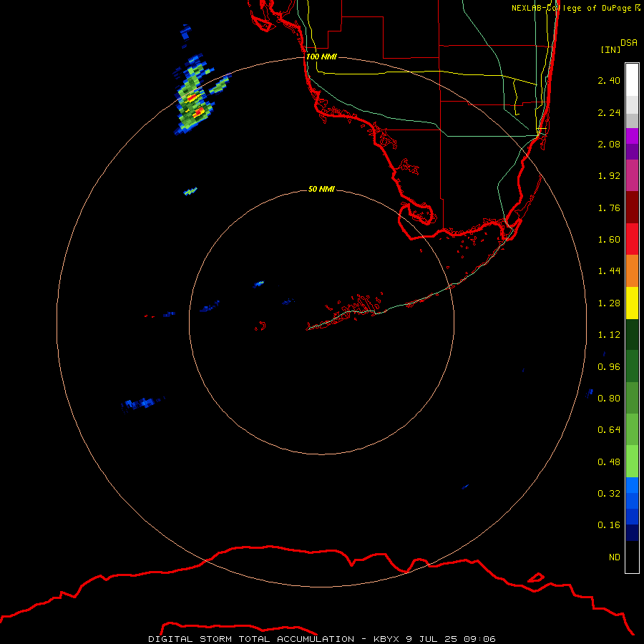644x644 pixels.
Task: Pick the white swatch beside 2.40
Action: point(632,80)
